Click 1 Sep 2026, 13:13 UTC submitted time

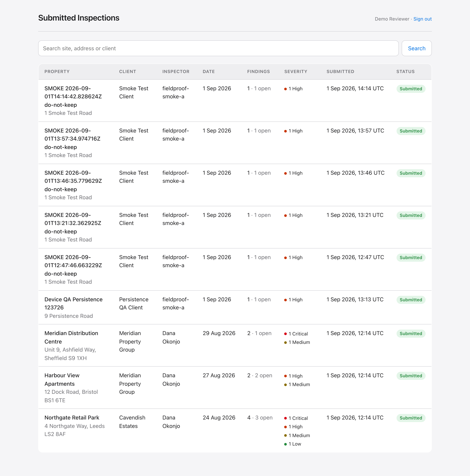pos(355,299)
